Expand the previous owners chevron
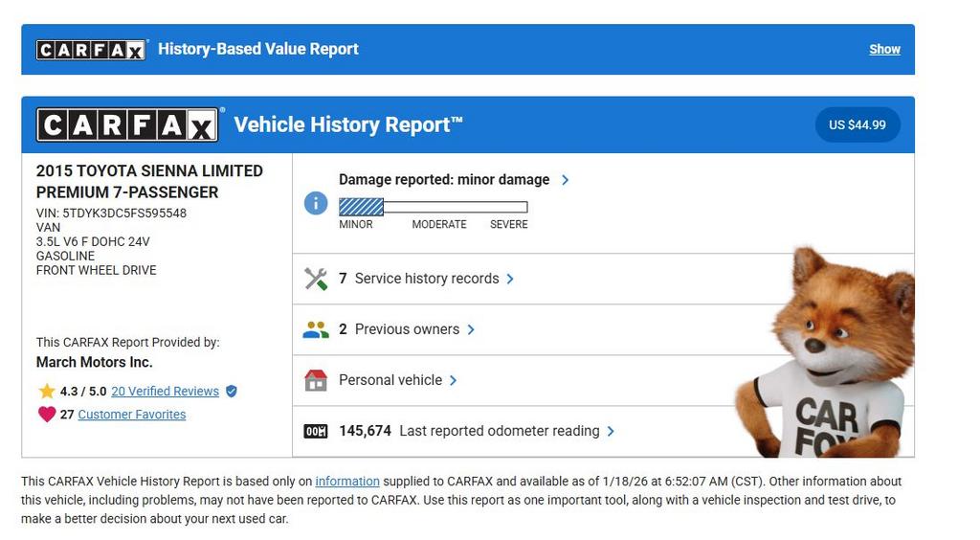The height and width of the screenshot is (540, 980). pos(471,329)
